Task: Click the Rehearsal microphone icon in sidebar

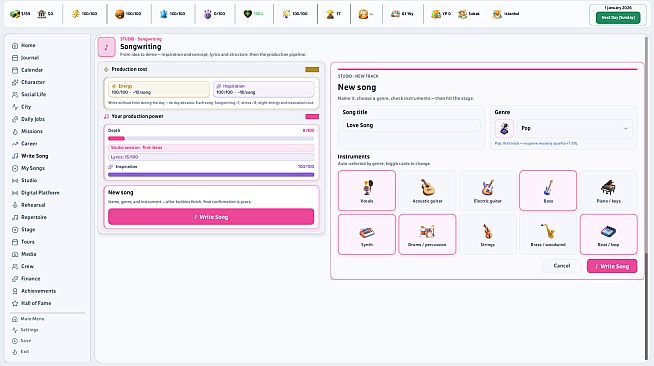Action: [x=15, y=205]
